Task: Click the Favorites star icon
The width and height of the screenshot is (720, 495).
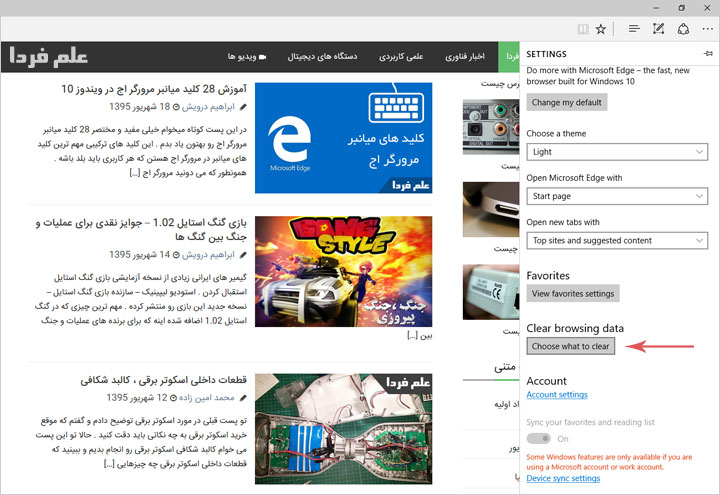Action: (x=601, y=30)
